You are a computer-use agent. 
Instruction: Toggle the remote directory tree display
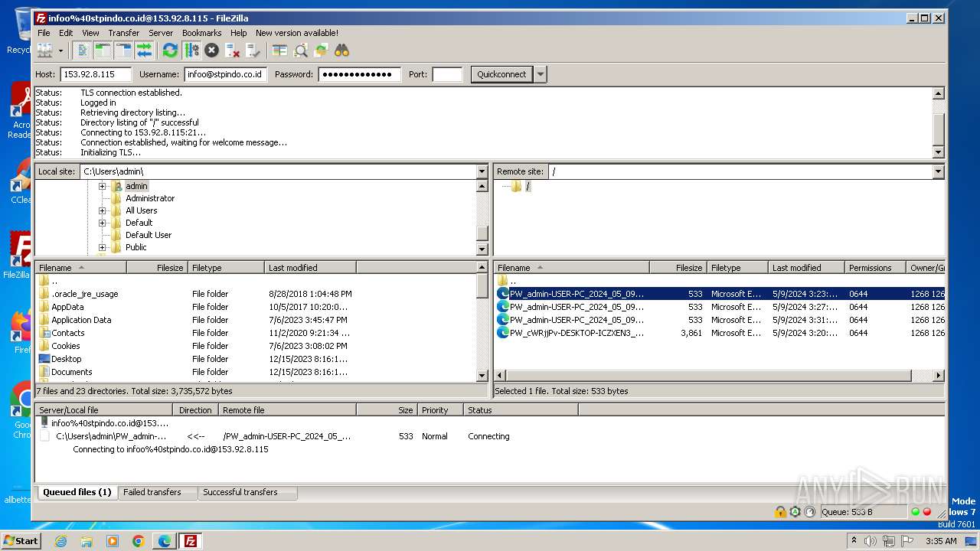tap(123, 51)
